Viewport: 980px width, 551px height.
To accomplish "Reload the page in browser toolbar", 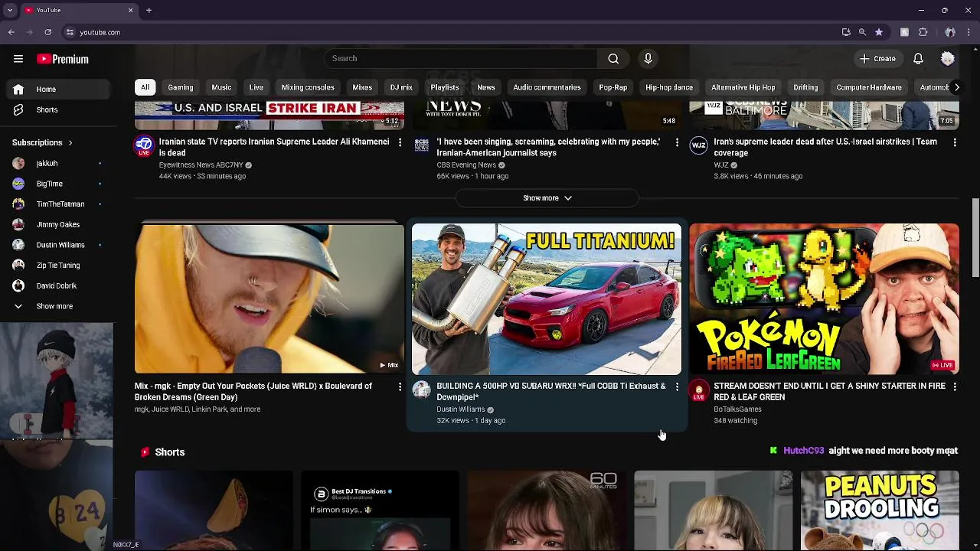I will (x=47, y=32).
